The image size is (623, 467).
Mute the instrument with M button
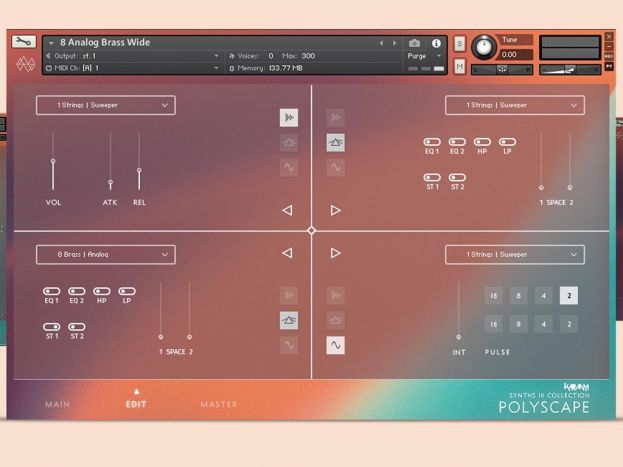(460, 66)
